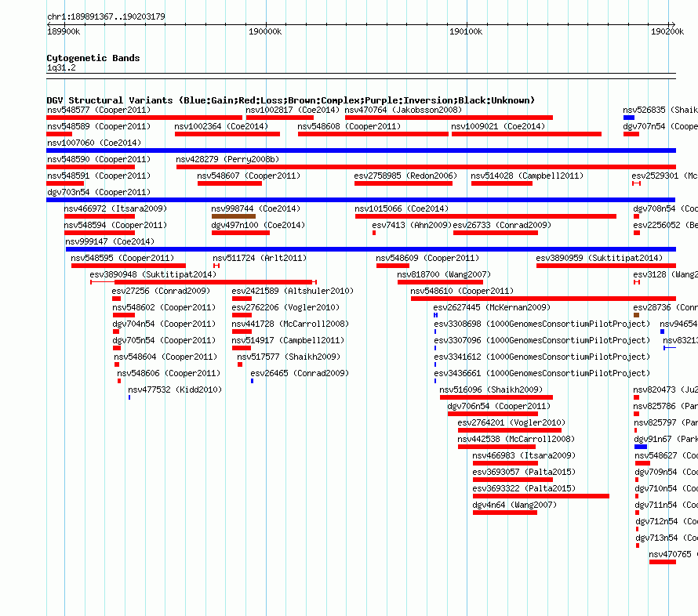Screen dimensions: 698x616
Task: Click esv3307096 1000Genomes pilot label
Action: [x=542, y=340]
